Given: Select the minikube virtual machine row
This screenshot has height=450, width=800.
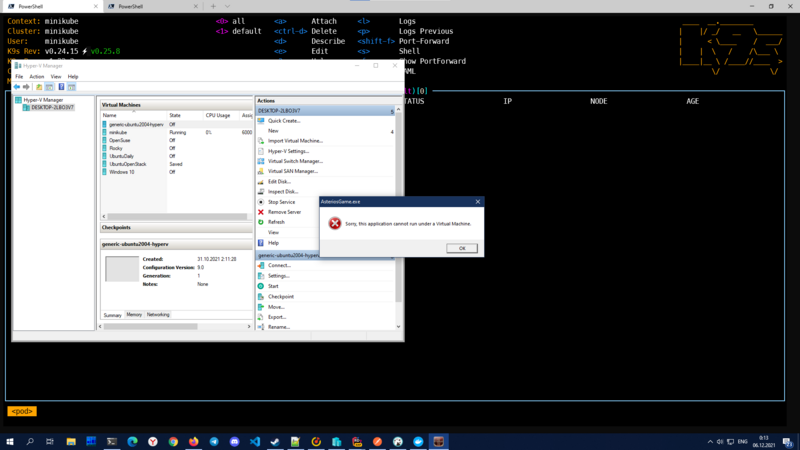Looking at the screenshot, I should pyautogui.click(x=177, y=132).
